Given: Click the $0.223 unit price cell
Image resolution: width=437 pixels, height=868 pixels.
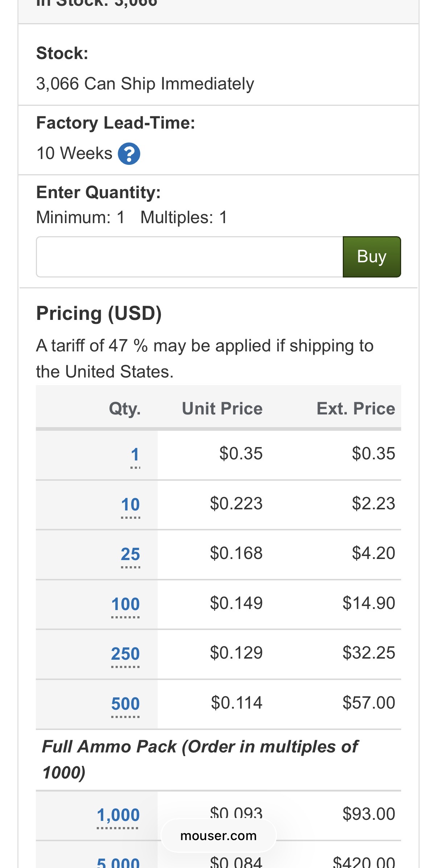Looking at the screenshot, I should [x=236, y=504].
